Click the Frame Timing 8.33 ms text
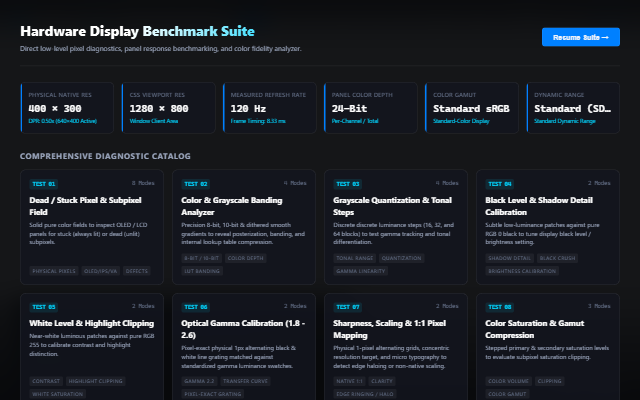 coord(258,121)
